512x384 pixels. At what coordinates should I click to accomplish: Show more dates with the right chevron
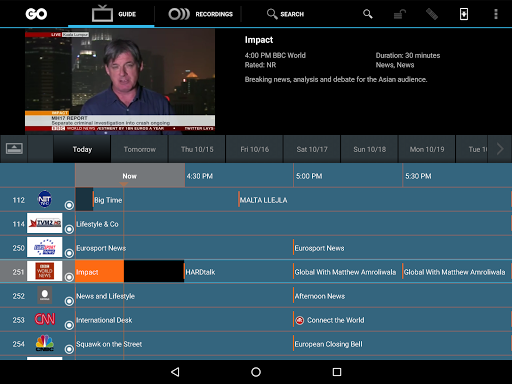pyautogui.click(x=500, y=149)
